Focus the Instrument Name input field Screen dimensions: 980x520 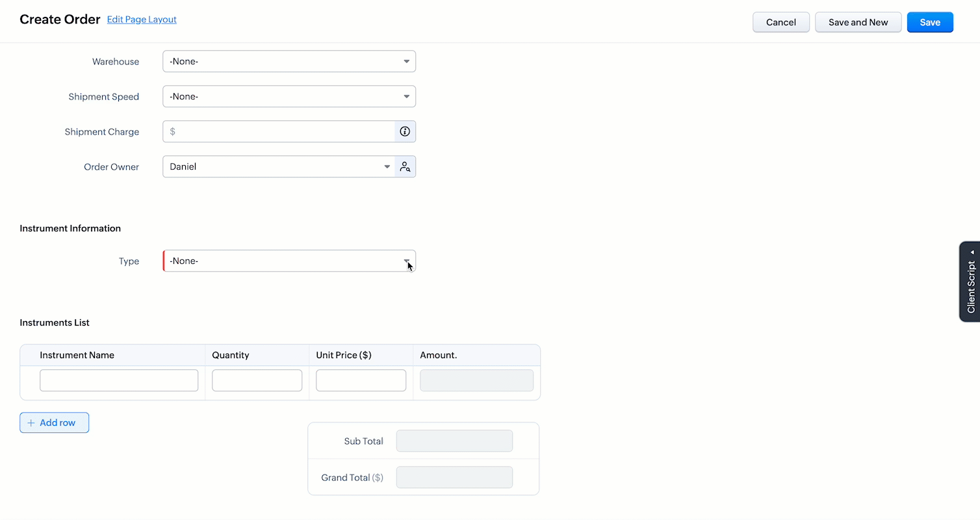coord(119,380)
